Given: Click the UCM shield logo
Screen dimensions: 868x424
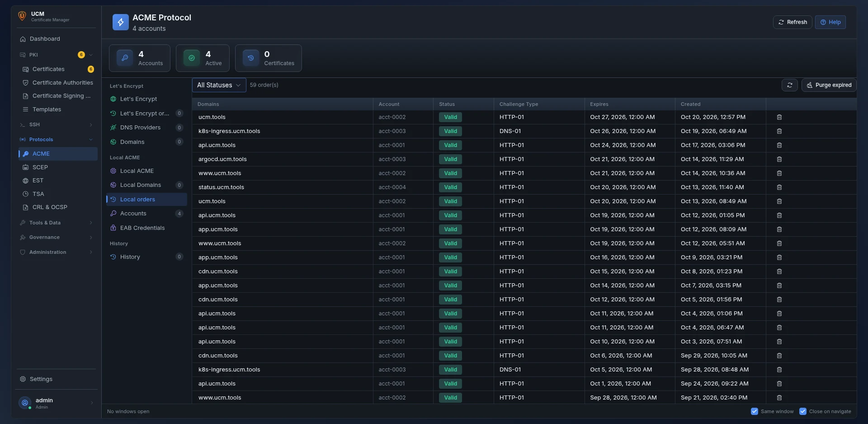Looking at the screenshot, I should click(22, 16).
